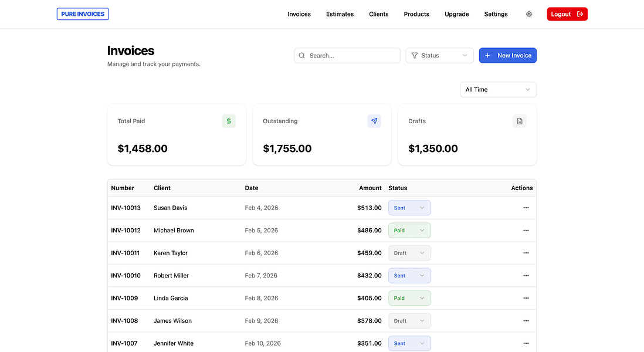Create a New Invoice
Viewport: 644px width, 352px height.
pos(507,55)
